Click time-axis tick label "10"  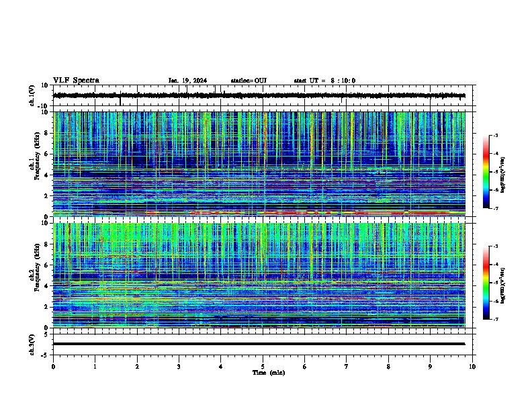pyautogui.click(x=472, y=367)
